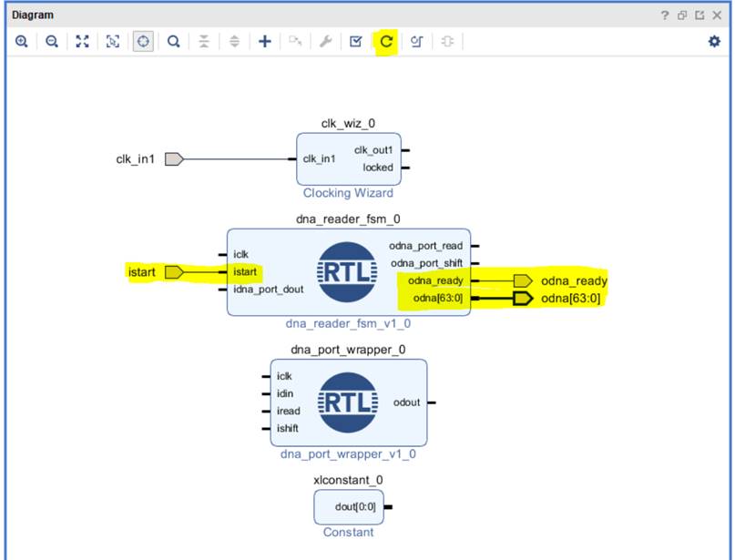
Task: Open diagram settings gear icon
Action: pos(714,41)
